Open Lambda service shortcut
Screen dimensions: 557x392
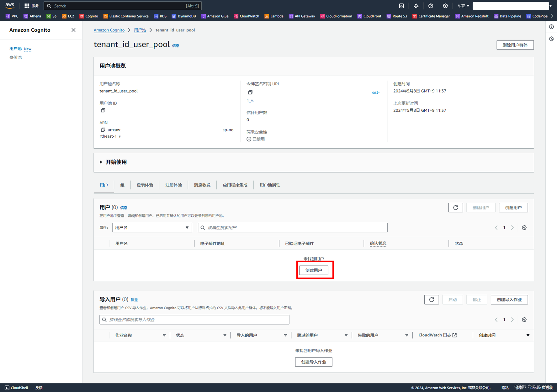274,16
